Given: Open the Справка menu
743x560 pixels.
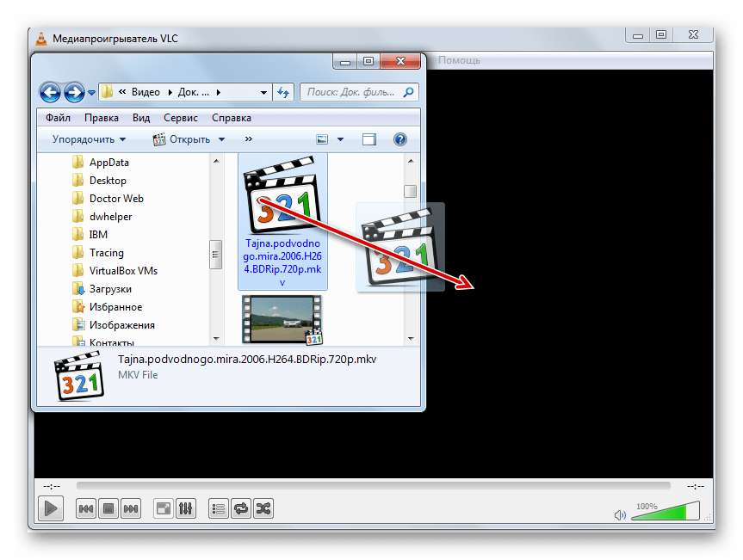Looking at the screenshot, I should point(232,118).
